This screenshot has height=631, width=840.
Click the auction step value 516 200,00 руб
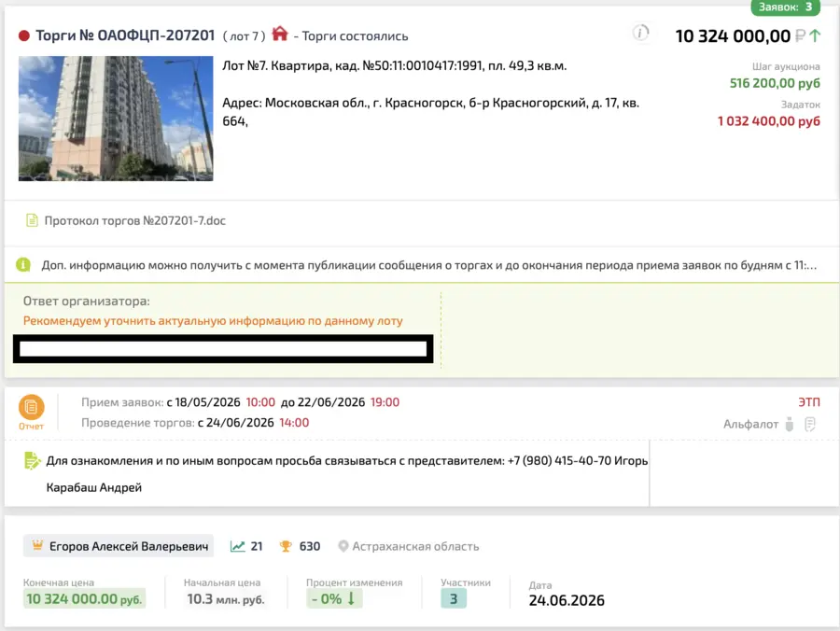(x=775, y=83)
